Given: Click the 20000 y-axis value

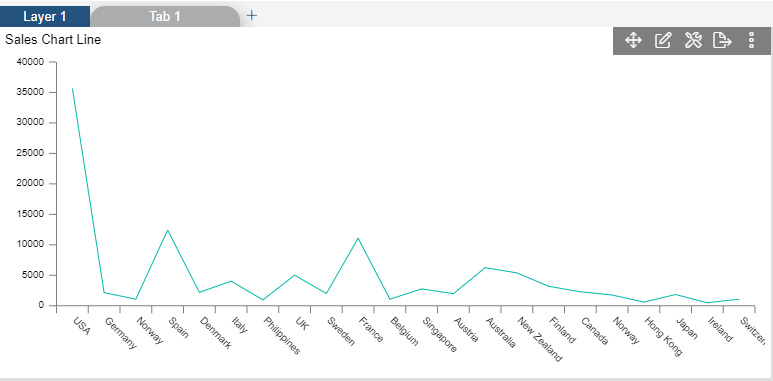Looking at the screenshot, I should [31, 183].
